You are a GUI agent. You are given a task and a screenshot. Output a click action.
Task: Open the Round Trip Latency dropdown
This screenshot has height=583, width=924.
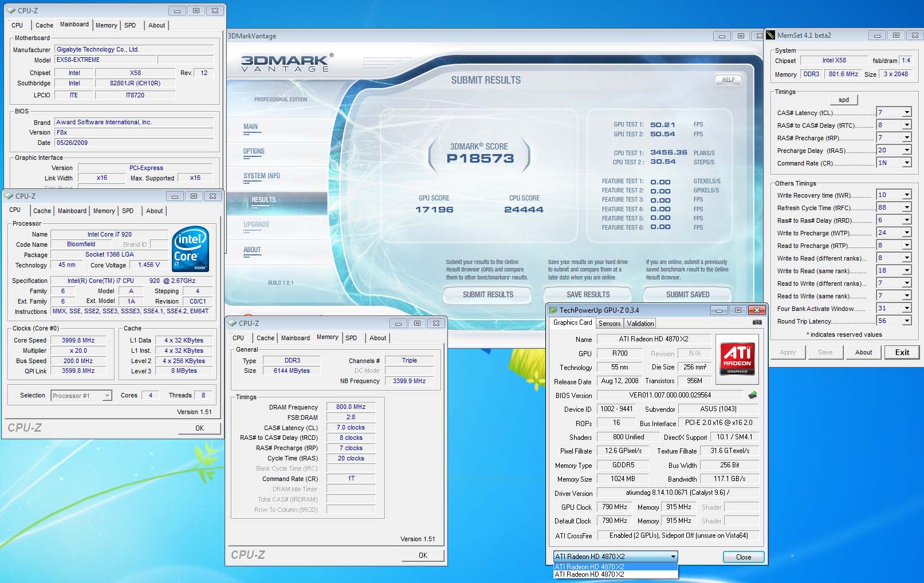[x=907, y=321]
